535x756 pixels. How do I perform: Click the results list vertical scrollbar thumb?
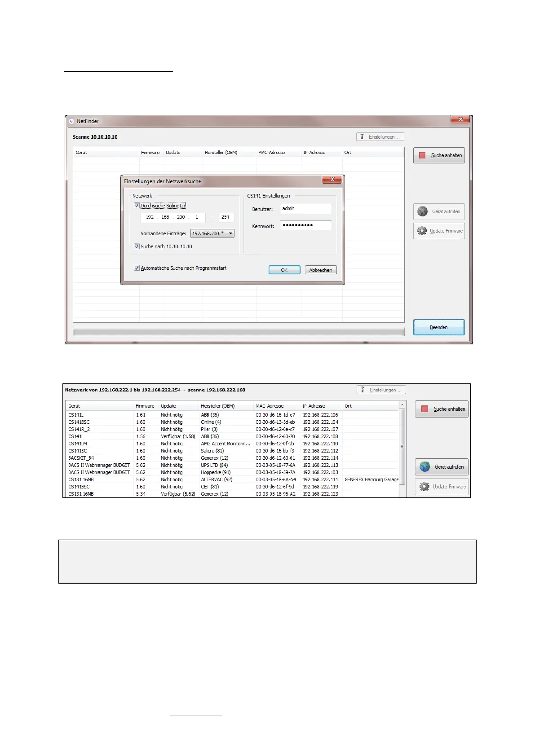402,447
